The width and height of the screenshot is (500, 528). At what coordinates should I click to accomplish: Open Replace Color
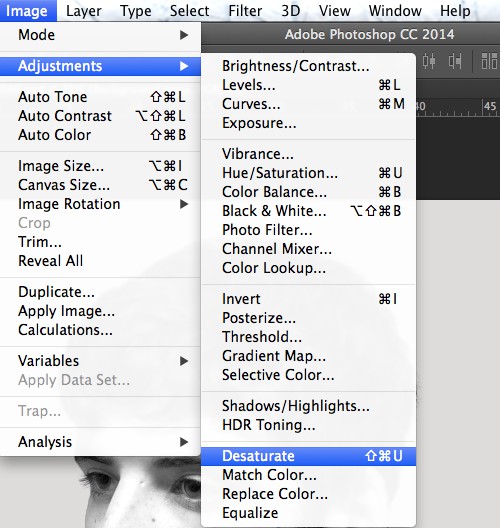tap(308, 494)
